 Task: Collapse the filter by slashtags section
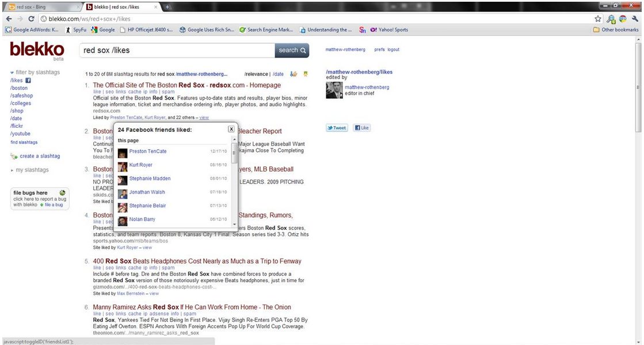click(12, 72)
